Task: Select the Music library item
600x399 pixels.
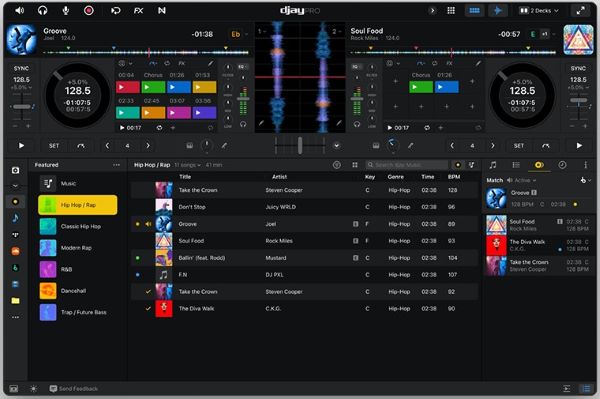Action: pos(78,184)
